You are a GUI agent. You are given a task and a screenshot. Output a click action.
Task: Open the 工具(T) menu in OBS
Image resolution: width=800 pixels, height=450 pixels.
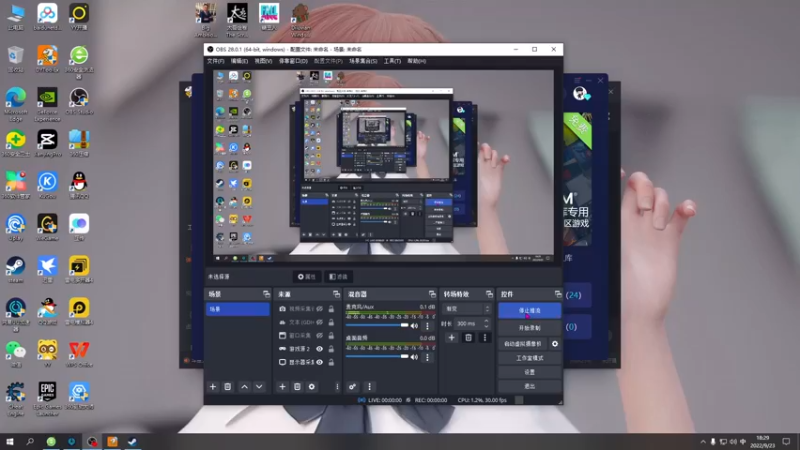(x=392, y=61)
